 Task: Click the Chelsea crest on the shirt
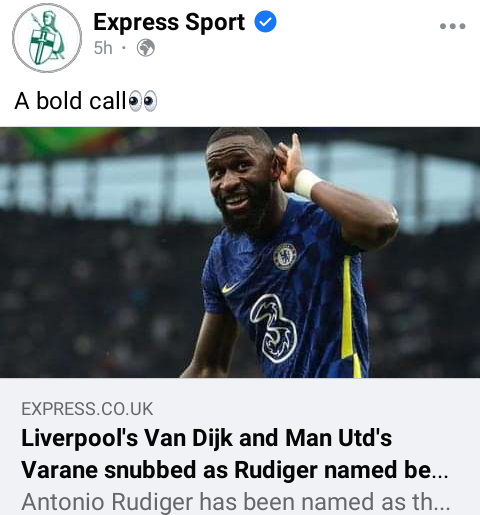tap(285, 256)
